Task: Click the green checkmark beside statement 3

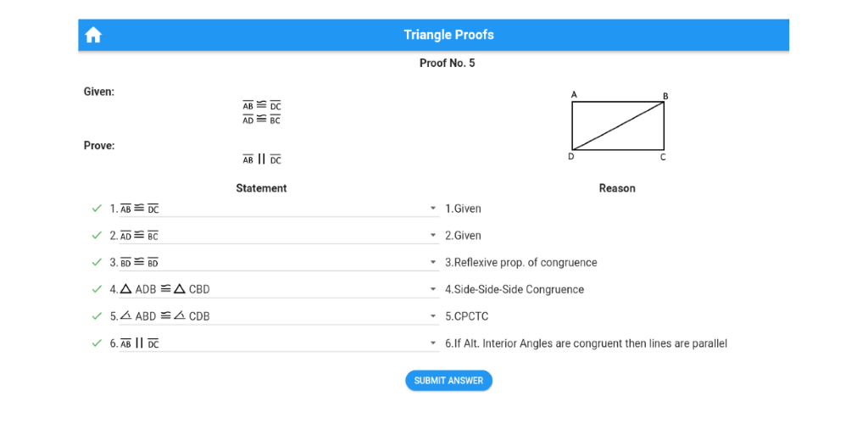Action: click(97, 262)
